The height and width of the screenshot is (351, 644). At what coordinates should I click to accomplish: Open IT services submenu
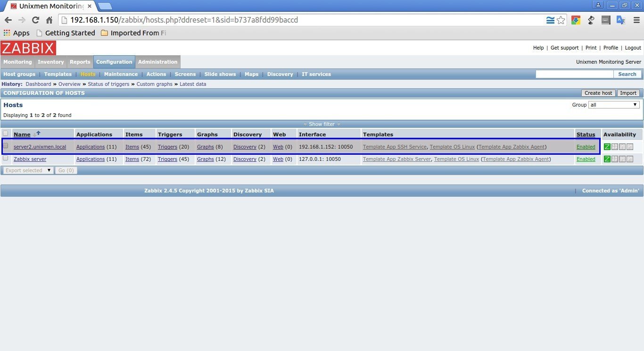click(316, 74)
